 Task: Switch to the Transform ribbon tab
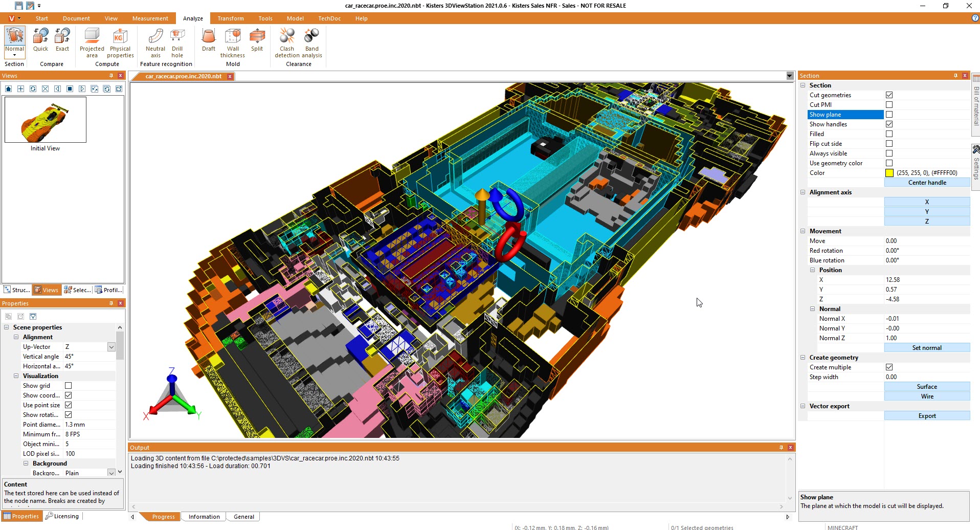coord(230,18)
